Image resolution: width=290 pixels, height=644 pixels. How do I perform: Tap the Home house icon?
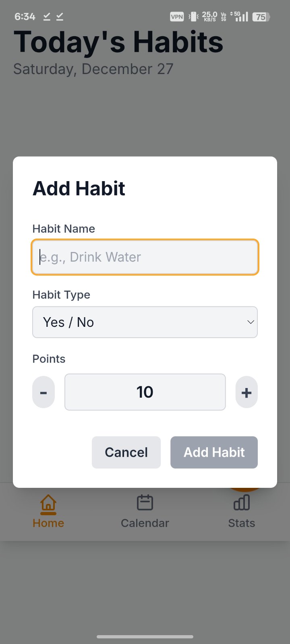click(x=48, y=504)
